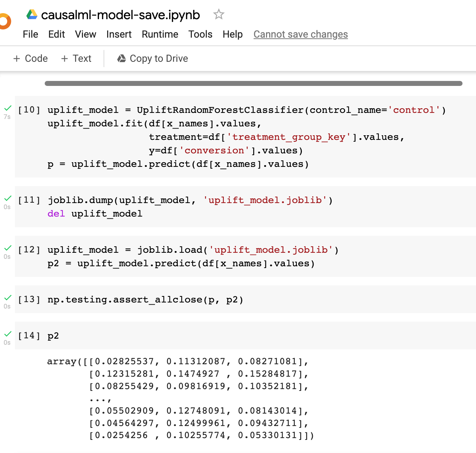
Task: Click the Google Colab logo
Action: click(x=4, y=21)
